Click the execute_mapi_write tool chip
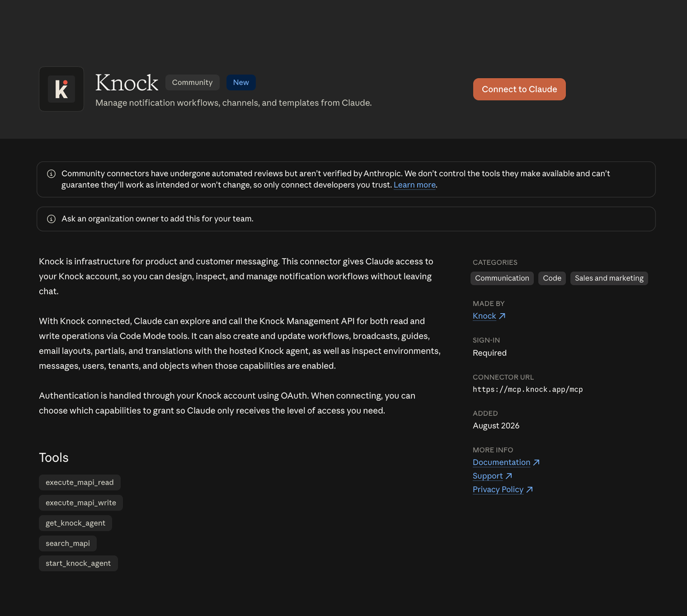 click(x=81, y=503)
